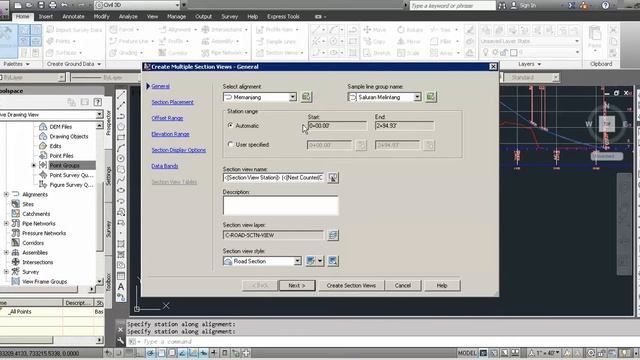The height and width of the screenshot is (360, 640).
Task: Click the MODEL status bar button
Action: tap(467, 353)
